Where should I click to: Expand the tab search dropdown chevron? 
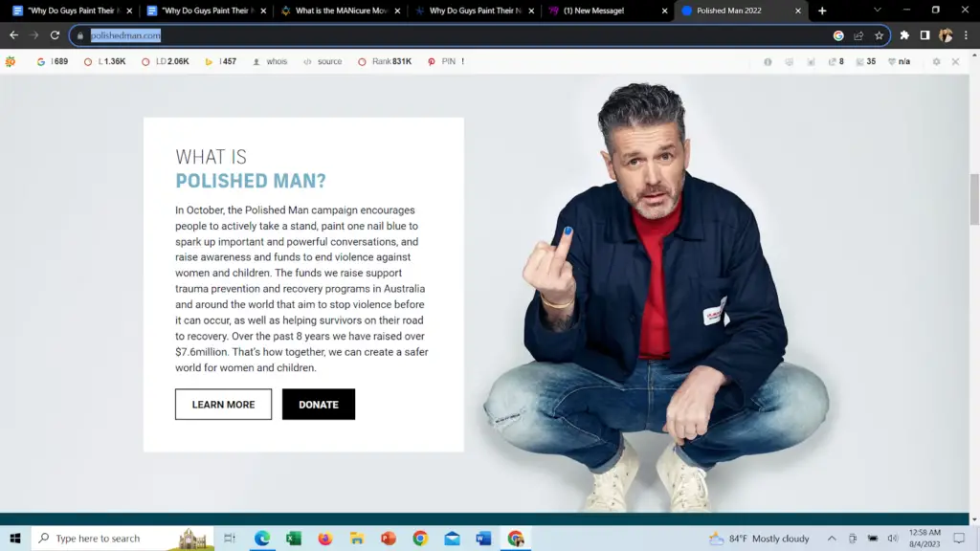pos(878,11)
